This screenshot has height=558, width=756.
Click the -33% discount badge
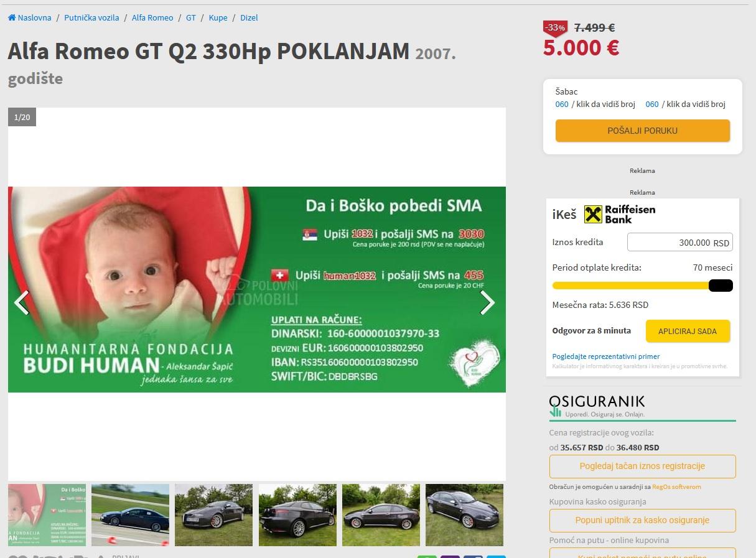(x=555, y=28)
